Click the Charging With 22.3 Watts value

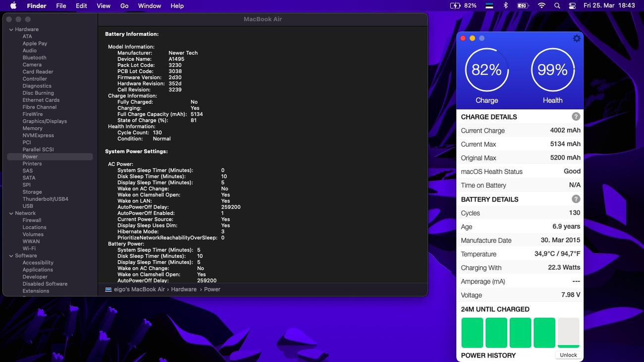coord(564,267)
